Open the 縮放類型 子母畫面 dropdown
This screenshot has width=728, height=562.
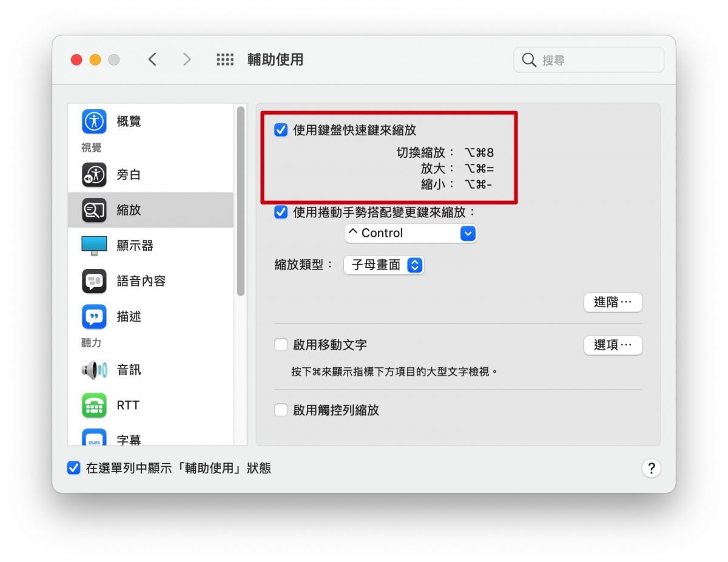click(x=383, y=265)
